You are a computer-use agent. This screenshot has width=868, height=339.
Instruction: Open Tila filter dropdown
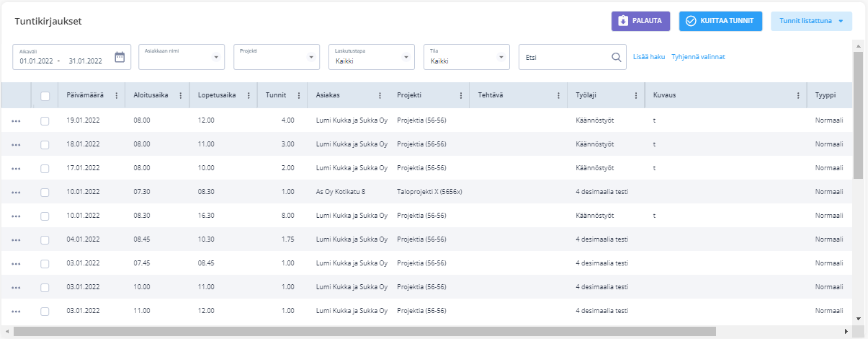click(x=501, y=57)
